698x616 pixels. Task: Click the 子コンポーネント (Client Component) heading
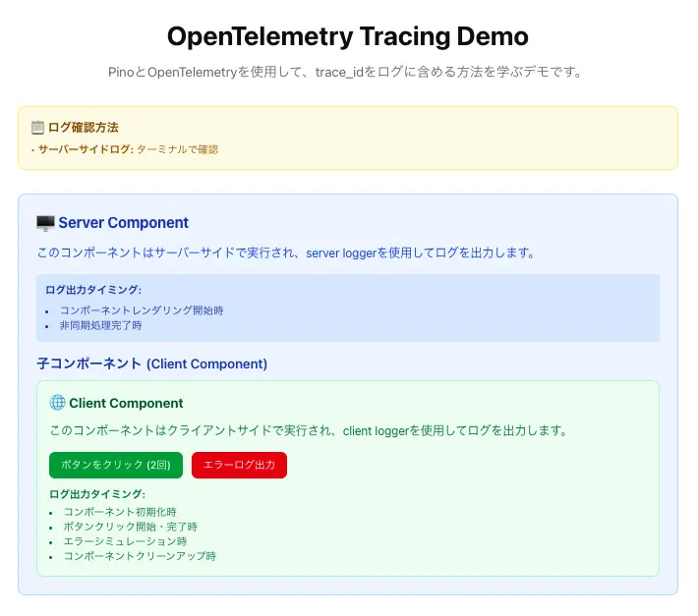tap(151, 364)
